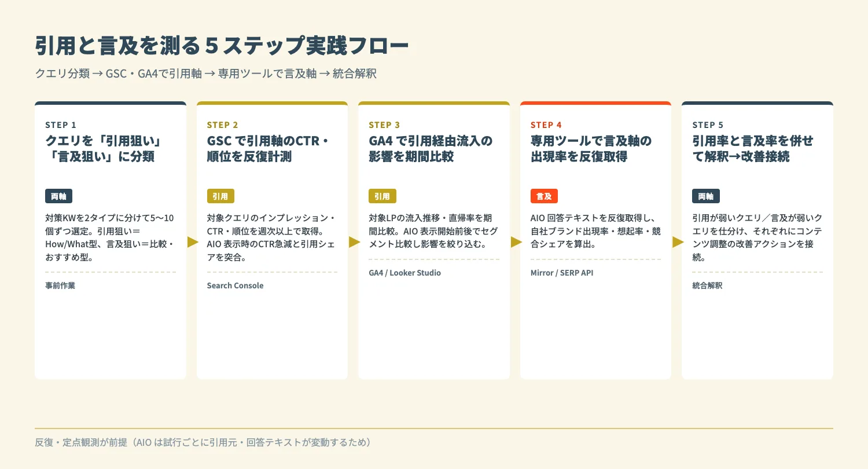Image resolution: width=868 pixels, height=469 pixels.
Task: Select the paragraph starting 対象LPの流入推移
Action: tap(433, 231)
